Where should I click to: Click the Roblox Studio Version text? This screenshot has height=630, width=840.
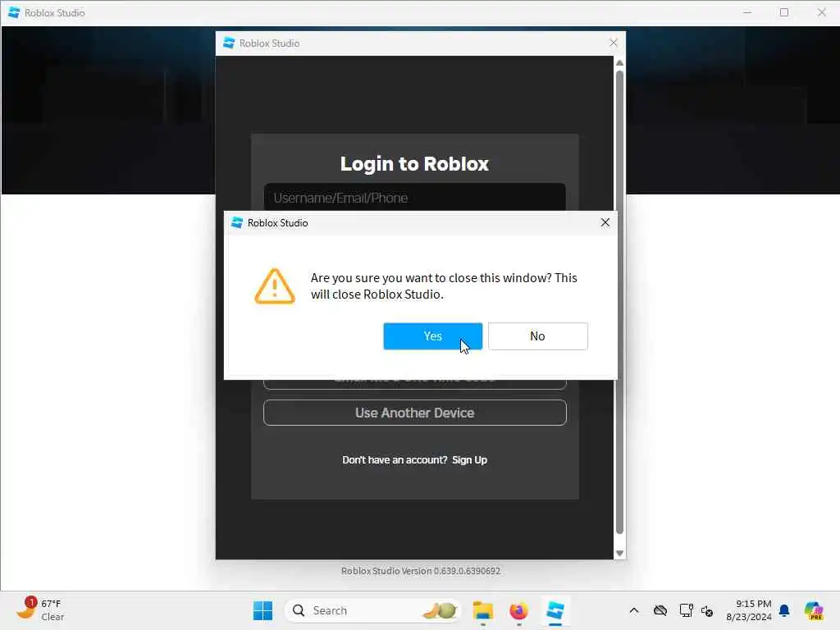tap(421, 571)
